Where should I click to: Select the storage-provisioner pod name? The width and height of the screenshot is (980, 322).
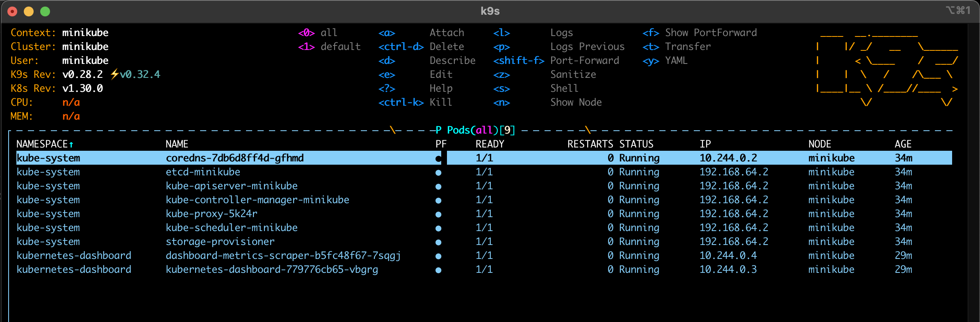pyautogui.click(x=220, y=241)
